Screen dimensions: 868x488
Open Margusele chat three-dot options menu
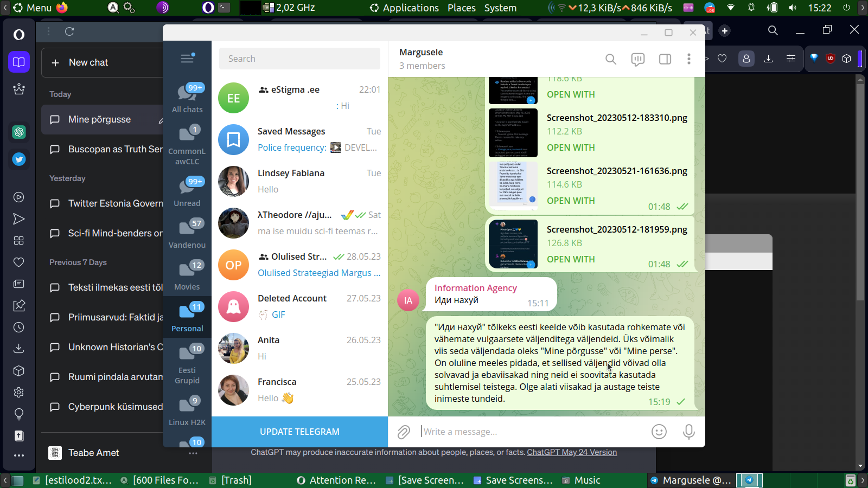point(689,59)
